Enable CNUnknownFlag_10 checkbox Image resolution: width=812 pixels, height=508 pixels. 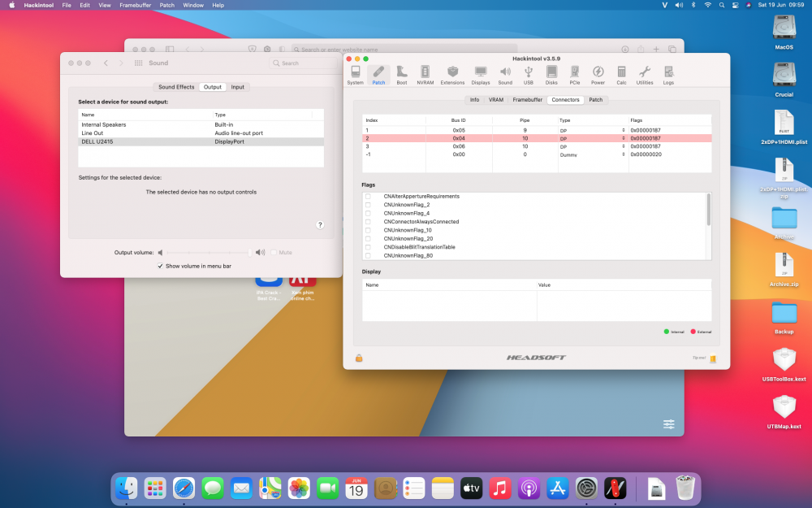tap(368, 230)
